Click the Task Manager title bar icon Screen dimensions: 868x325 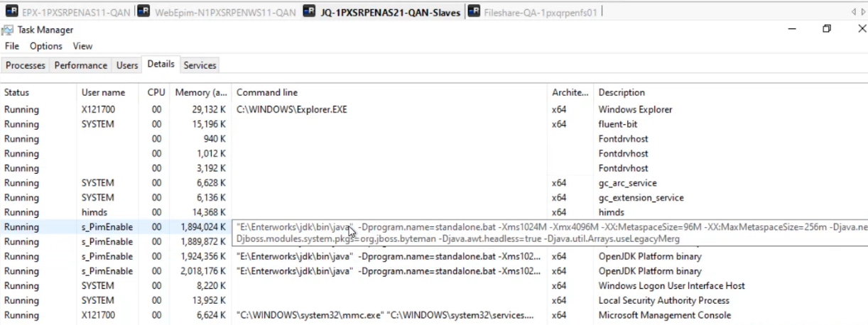[7, 30]
